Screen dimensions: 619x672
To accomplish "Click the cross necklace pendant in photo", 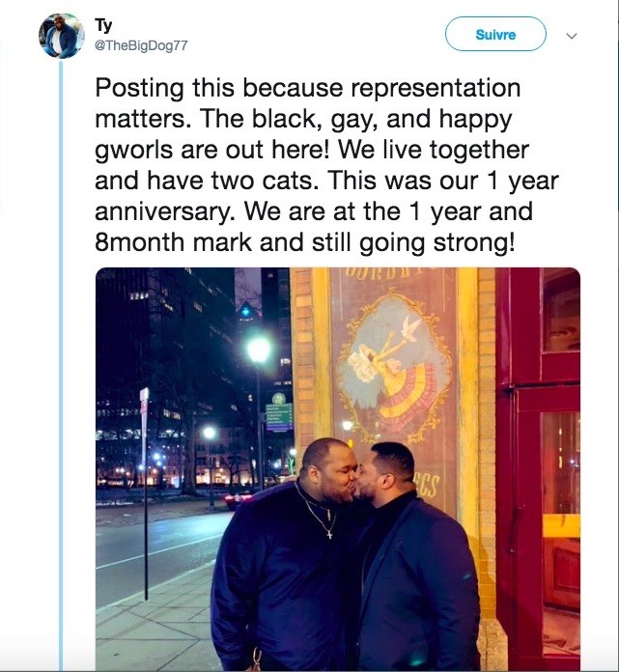I will (329, 534).
